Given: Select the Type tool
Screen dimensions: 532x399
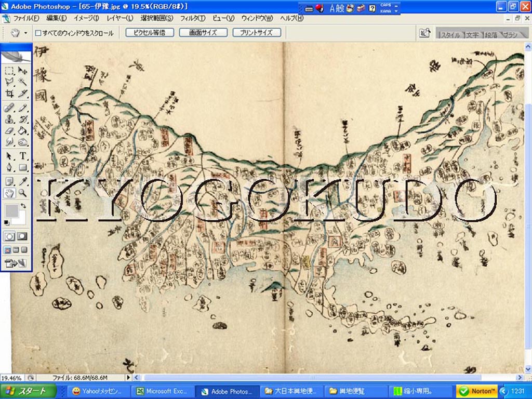Looking at the screenshot, I should pos(22,156).
